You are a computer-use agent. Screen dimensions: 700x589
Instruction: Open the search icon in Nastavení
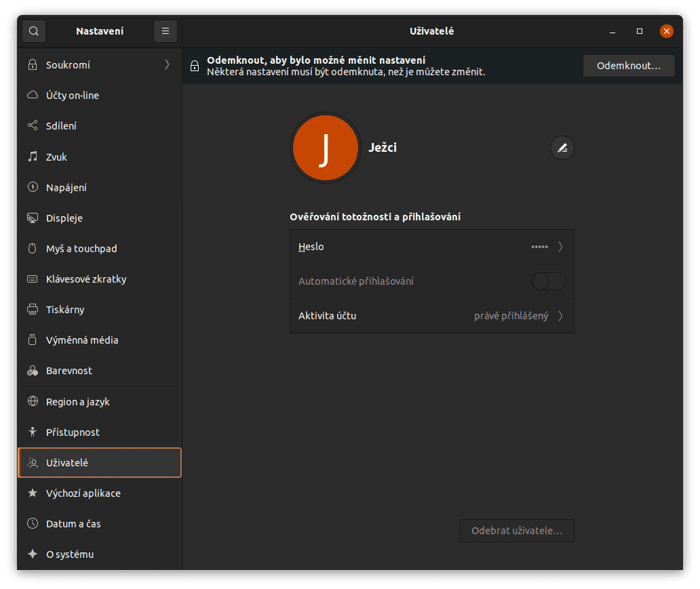tap(33, 31)
